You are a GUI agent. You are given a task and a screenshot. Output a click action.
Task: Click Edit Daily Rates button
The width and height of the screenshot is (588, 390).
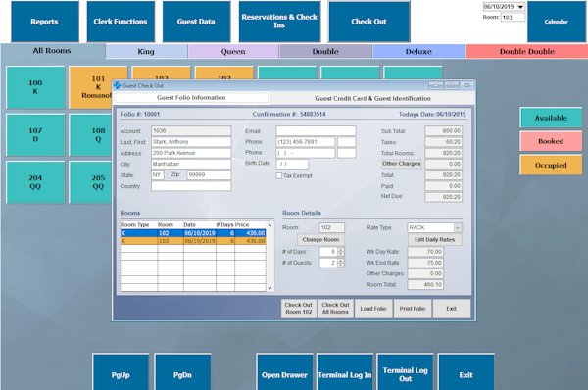point(434,240)
